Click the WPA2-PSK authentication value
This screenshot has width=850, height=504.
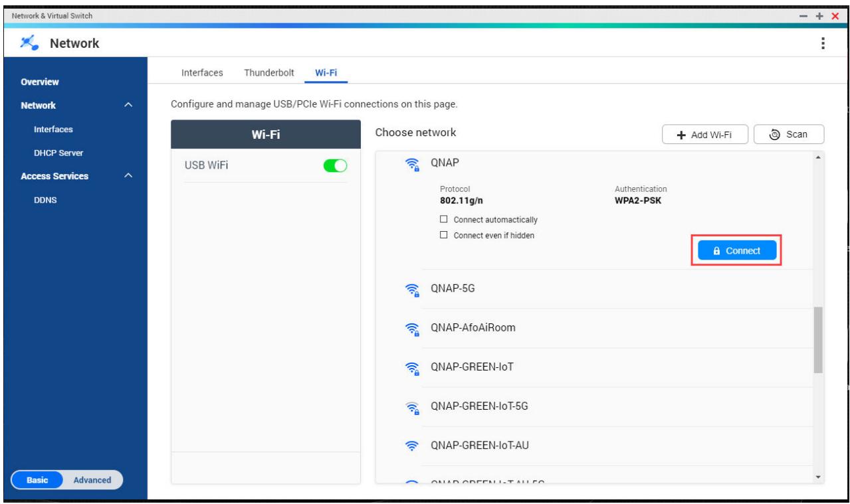coord(637,202)
